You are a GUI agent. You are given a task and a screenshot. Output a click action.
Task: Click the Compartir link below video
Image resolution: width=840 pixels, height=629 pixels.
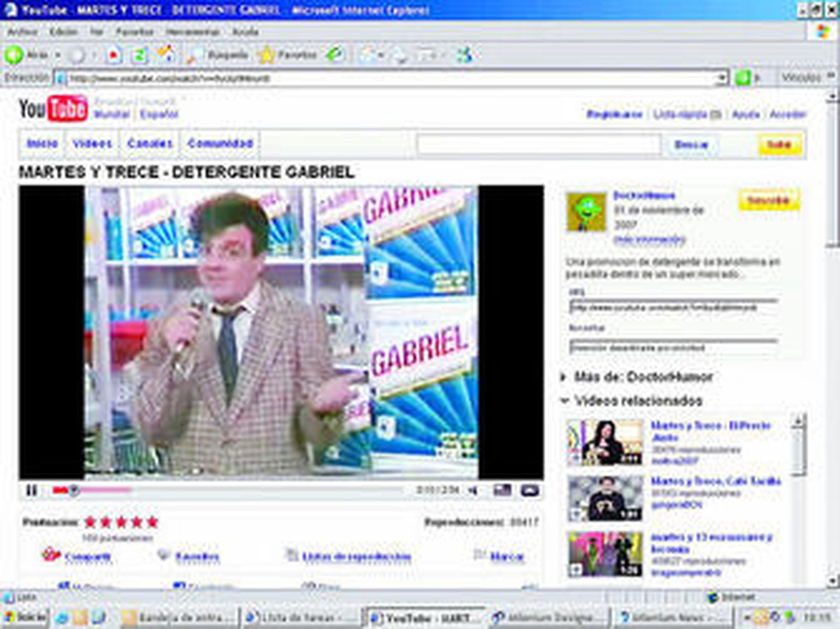tap(87, 557)
